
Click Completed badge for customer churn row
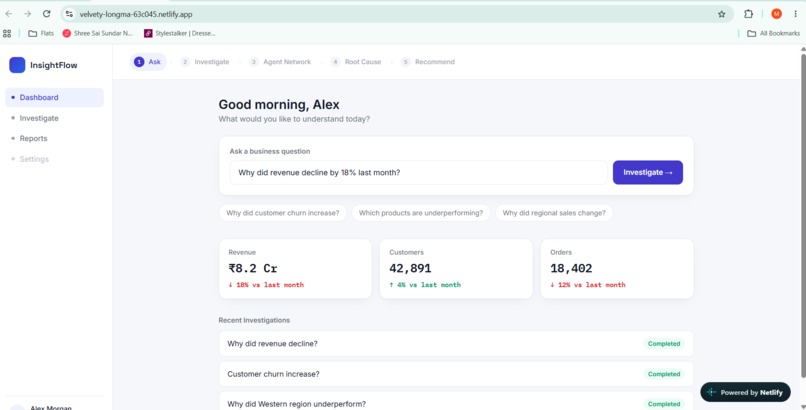tap(664, 374)
